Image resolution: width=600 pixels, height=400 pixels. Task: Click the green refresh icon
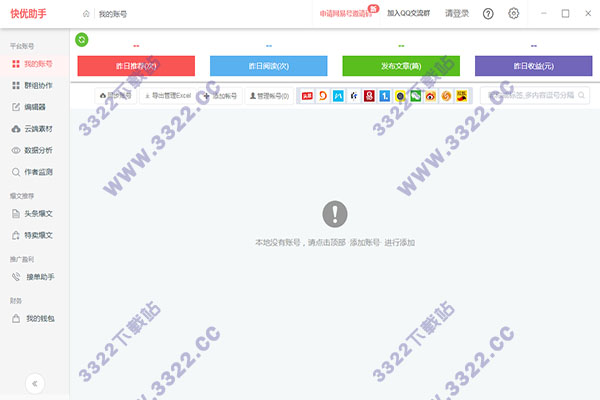tap(82, 39)
